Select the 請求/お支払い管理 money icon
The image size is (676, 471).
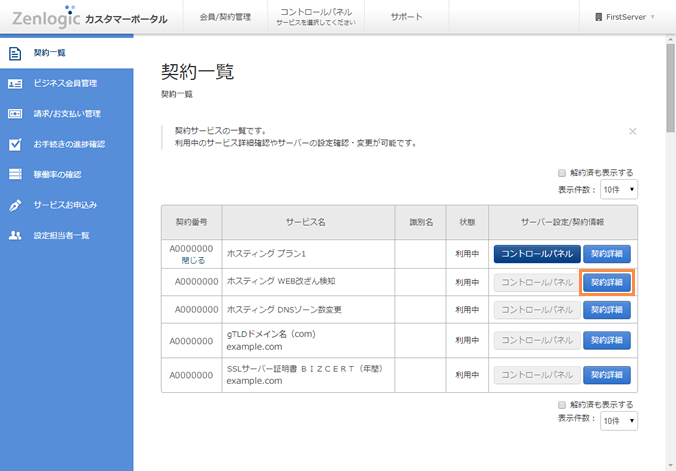[x=15, y=114]
